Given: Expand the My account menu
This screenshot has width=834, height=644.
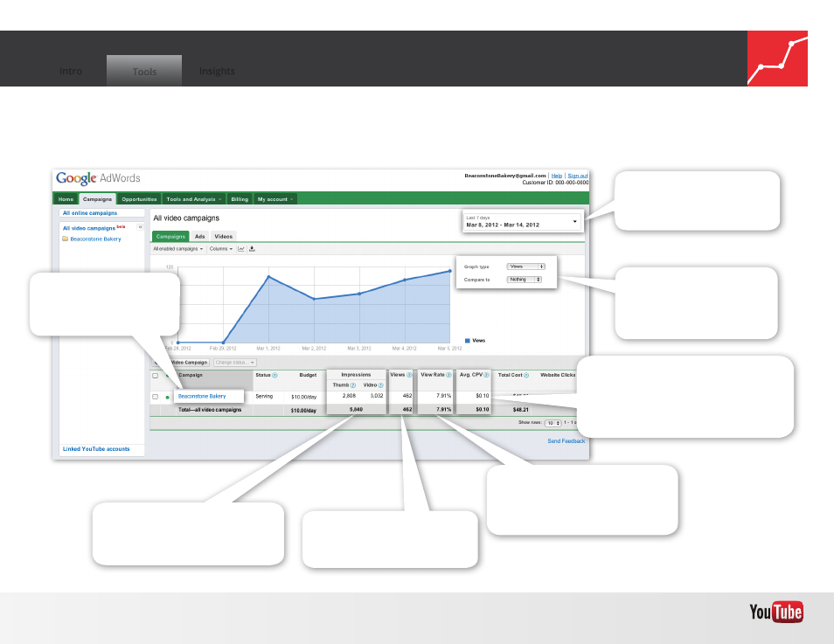Looking at the screenshot, I should 275,199.
